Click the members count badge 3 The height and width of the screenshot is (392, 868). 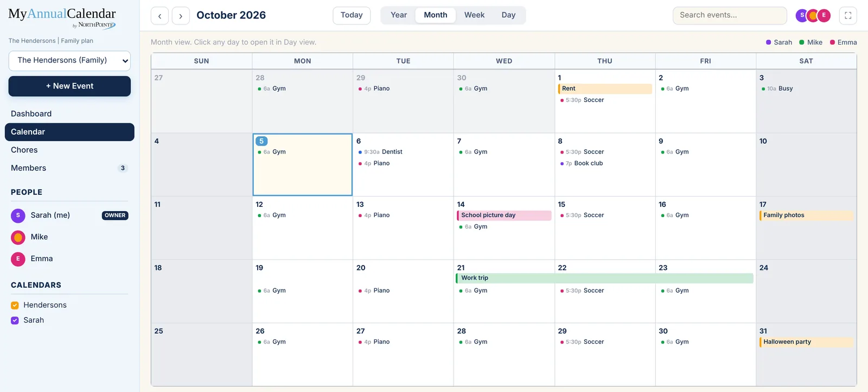(123, 168)
